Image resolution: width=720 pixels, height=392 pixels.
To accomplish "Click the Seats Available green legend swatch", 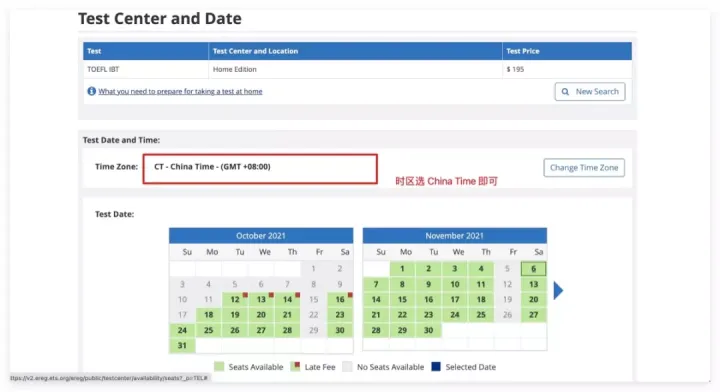I will coord(219,367).
